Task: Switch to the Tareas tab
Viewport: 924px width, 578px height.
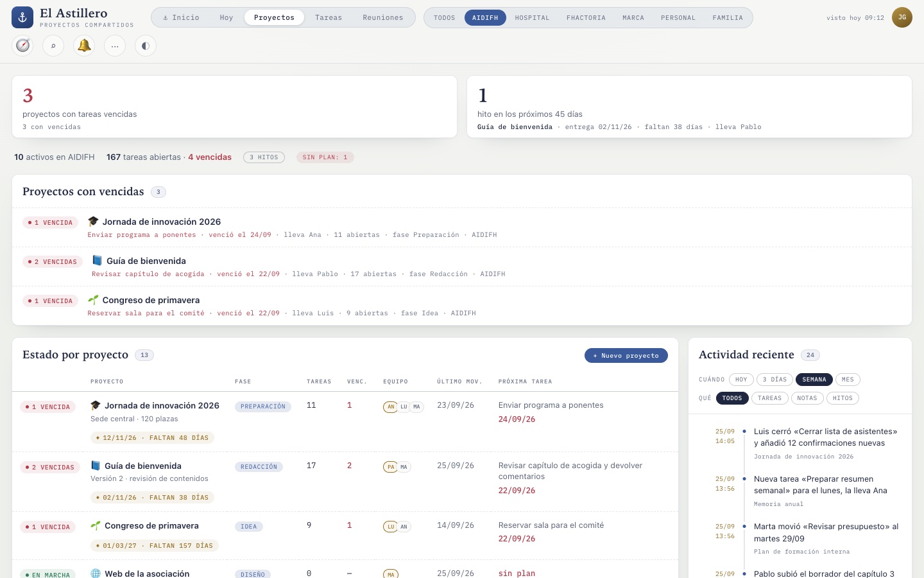Action: click(329, 17)
